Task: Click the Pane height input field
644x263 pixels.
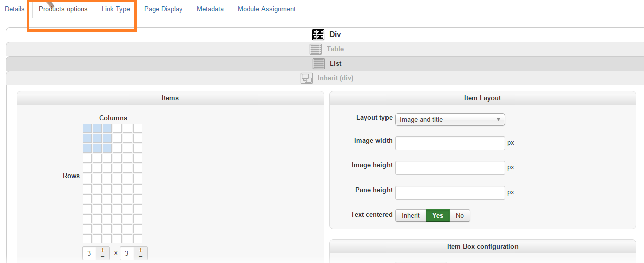Action: tap(450, 192)
